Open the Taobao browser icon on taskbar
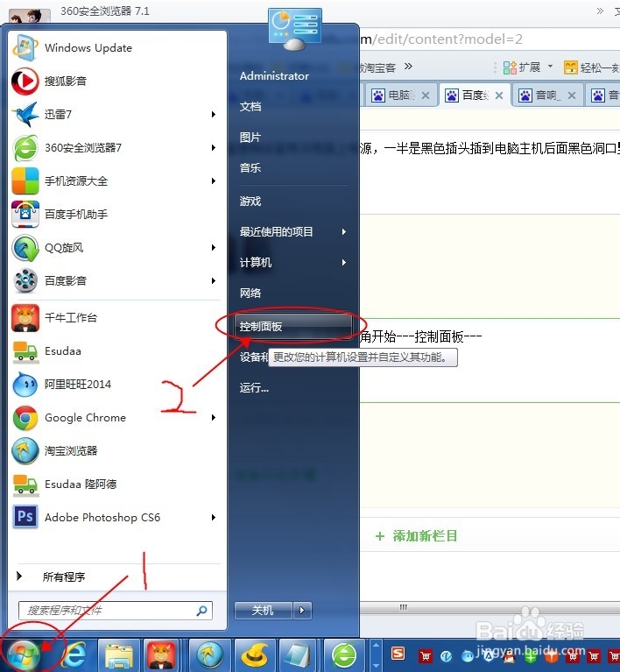Image resolution: width=620 pixels, height=672 pixels. pyautogui.click(x=209, y=654)
